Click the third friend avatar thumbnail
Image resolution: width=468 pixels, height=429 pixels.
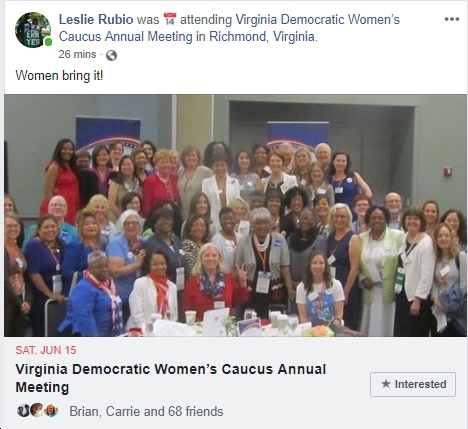51,410
